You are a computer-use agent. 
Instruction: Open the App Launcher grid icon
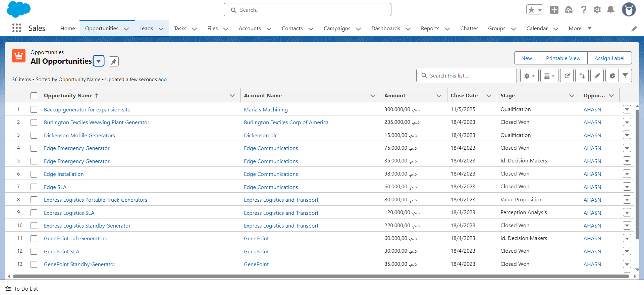(x=17, y=28)
